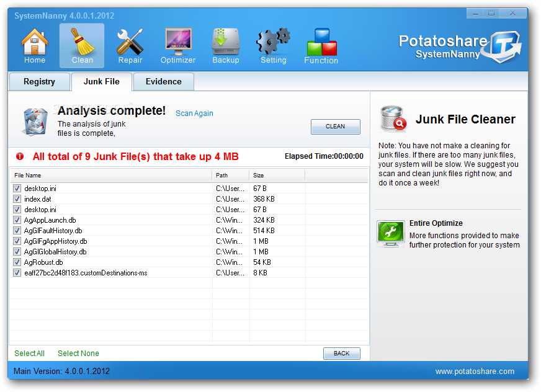Image resolution: width=541 pixels, height=392 pixels.
Task: Click the Junk File Cleaner icon
Action: (393, 118)
